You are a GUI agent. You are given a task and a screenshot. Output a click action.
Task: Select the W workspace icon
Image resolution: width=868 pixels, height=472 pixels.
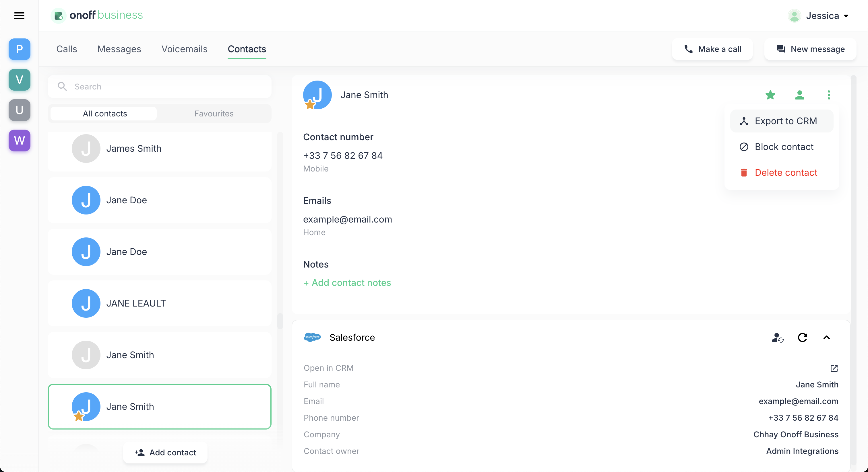point(20,141)
